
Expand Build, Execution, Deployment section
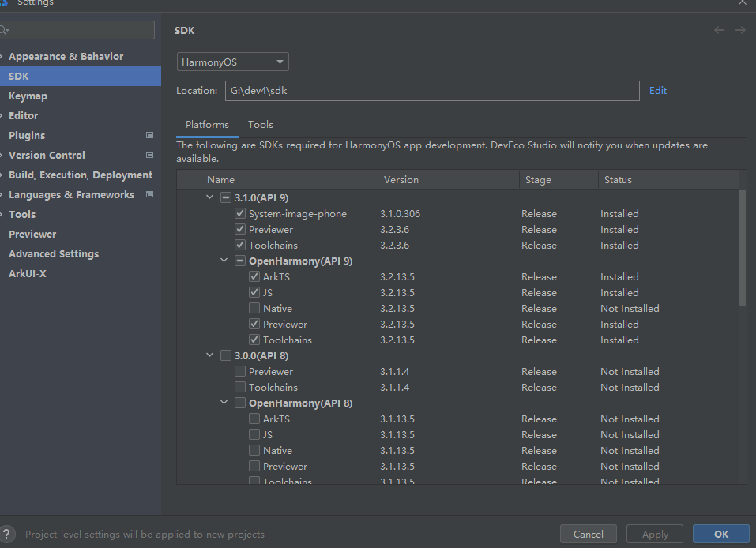pyautogui.click(x=2, y=175)
